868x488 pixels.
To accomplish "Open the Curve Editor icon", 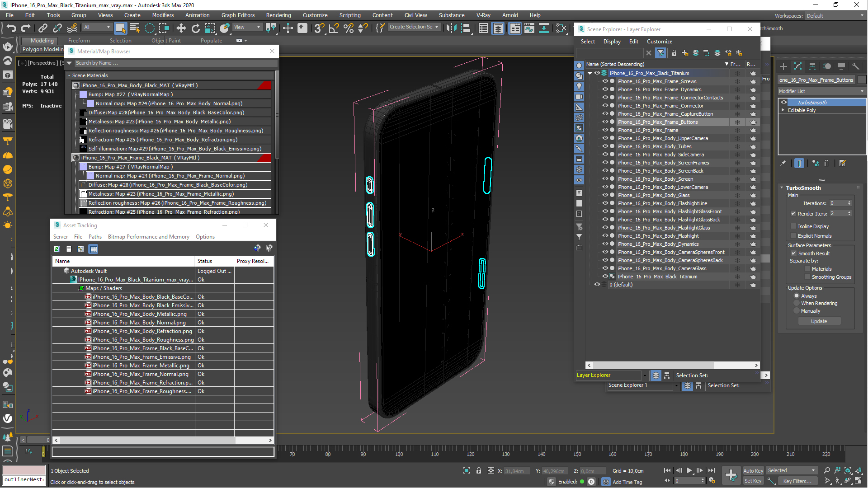I will (529, 28).
